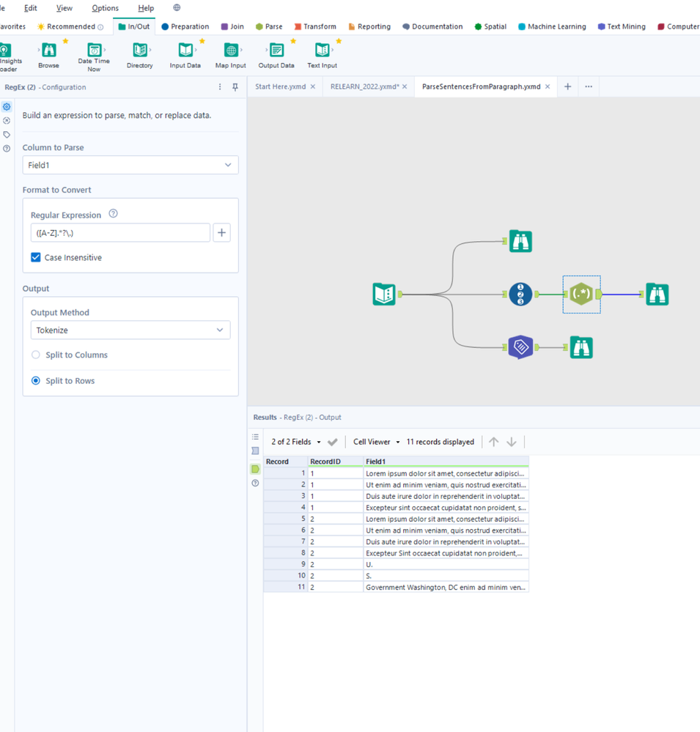This screenshot has width=700, height=732.
Task: Select the Browse tool in palette
Action: (49, 55)
